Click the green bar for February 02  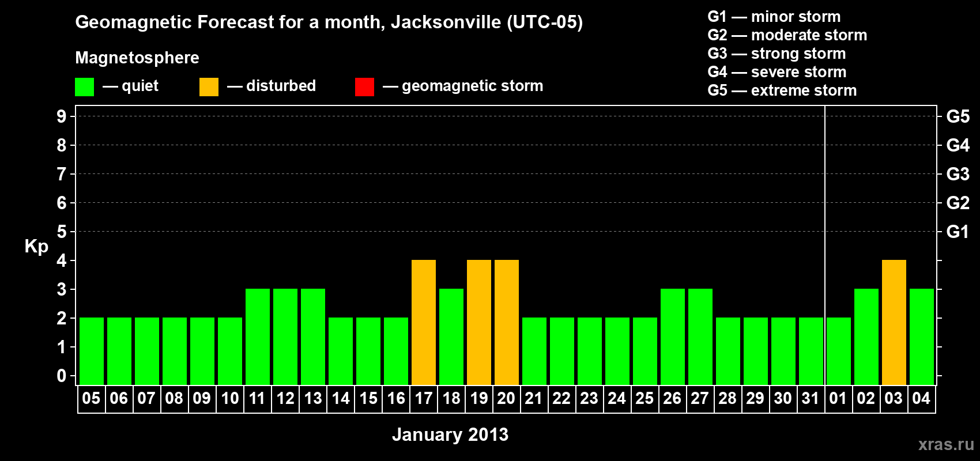click(x=866, y=337)
